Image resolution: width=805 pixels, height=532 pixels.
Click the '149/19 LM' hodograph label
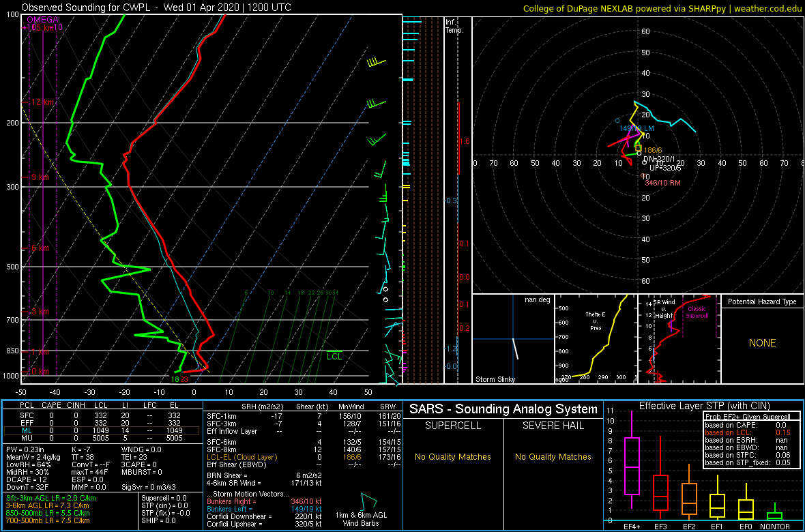click(x=636, y=128)
